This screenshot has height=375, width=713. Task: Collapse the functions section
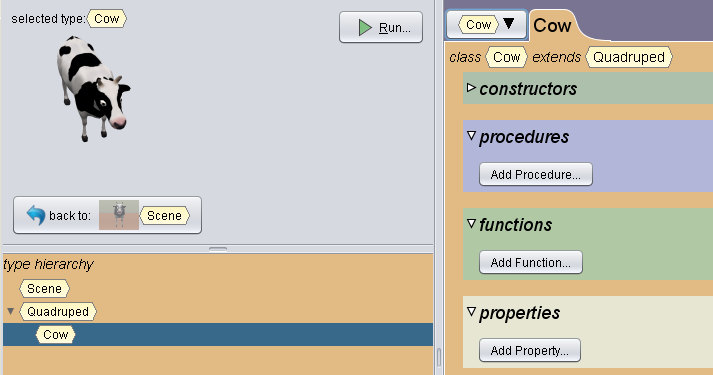[x=472, y=223]
